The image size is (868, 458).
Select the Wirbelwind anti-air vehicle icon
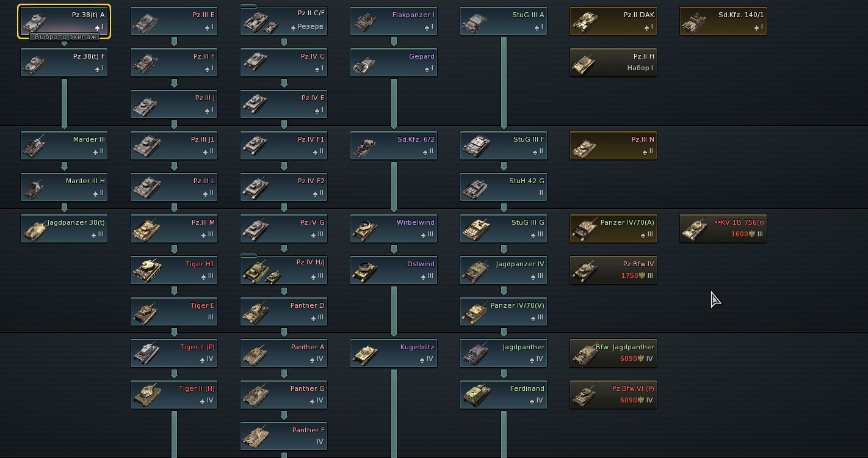tap(366, 228)
